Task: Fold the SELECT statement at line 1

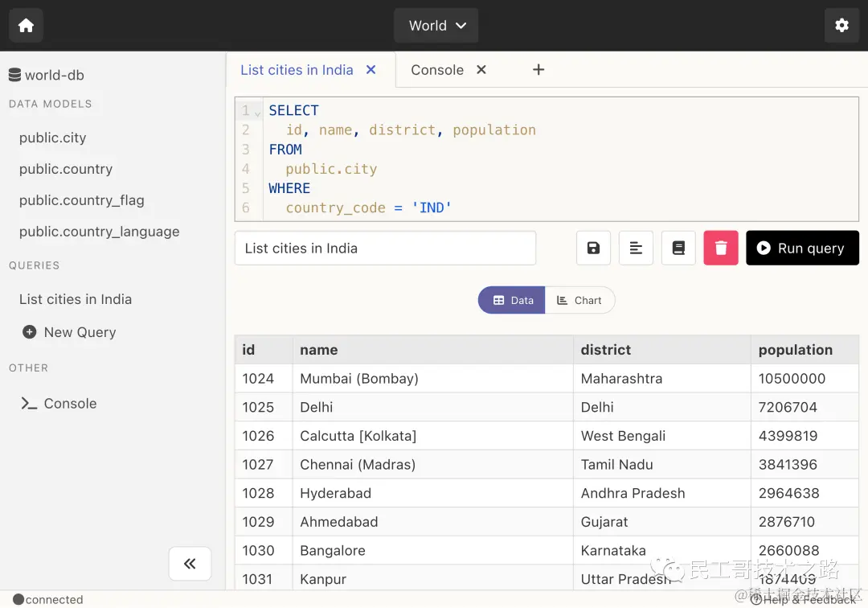Action: 257,113
